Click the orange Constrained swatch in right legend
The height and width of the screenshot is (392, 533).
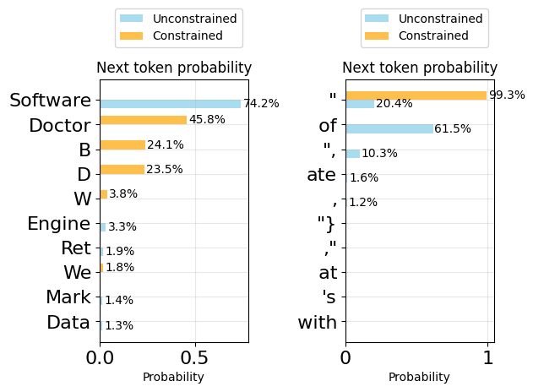tap(376, 35)
